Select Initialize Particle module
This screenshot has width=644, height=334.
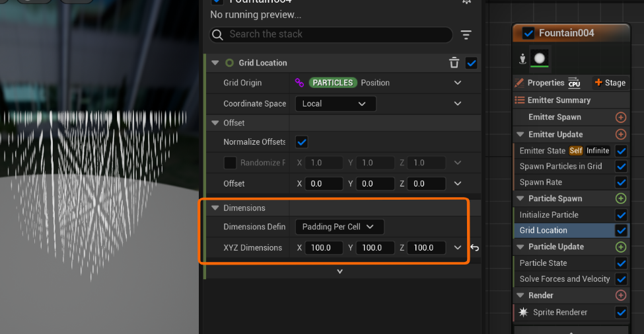(x=549, y=215)
